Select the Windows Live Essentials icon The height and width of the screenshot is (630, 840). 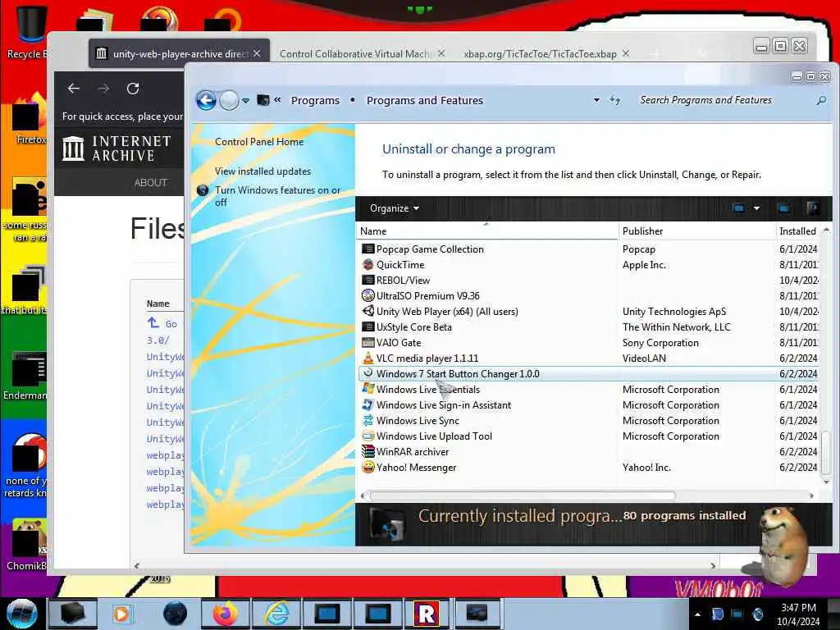[x=367, y=389]
